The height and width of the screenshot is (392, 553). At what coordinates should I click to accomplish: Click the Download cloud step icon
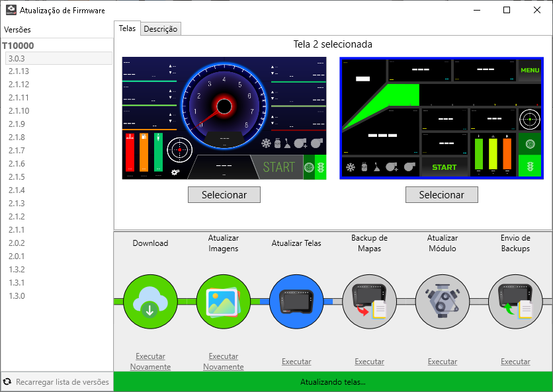[150, 302]
